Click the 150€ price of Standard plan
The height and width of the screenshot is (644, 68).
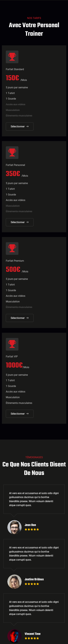tap(12, 78)
